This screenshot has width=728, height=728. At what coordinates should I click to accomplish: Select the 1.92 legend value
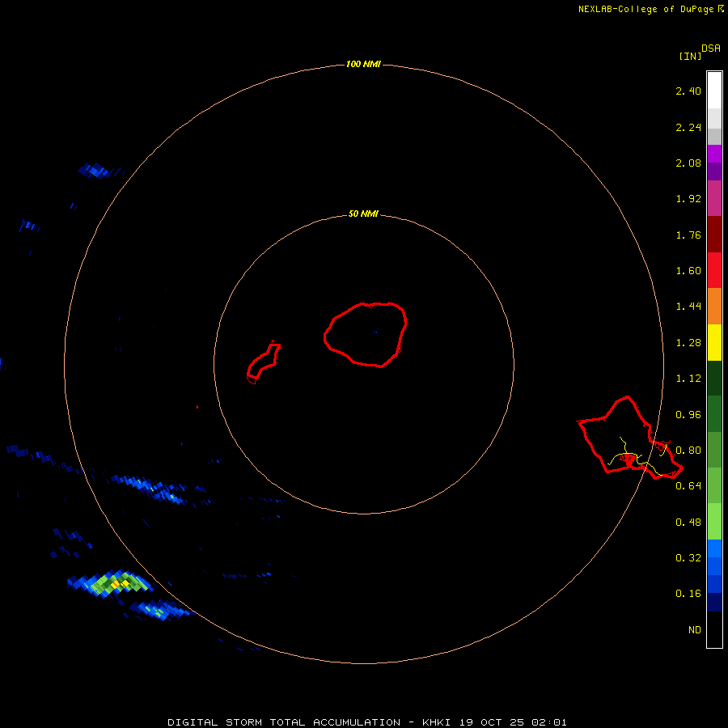(x=688, y=199)
